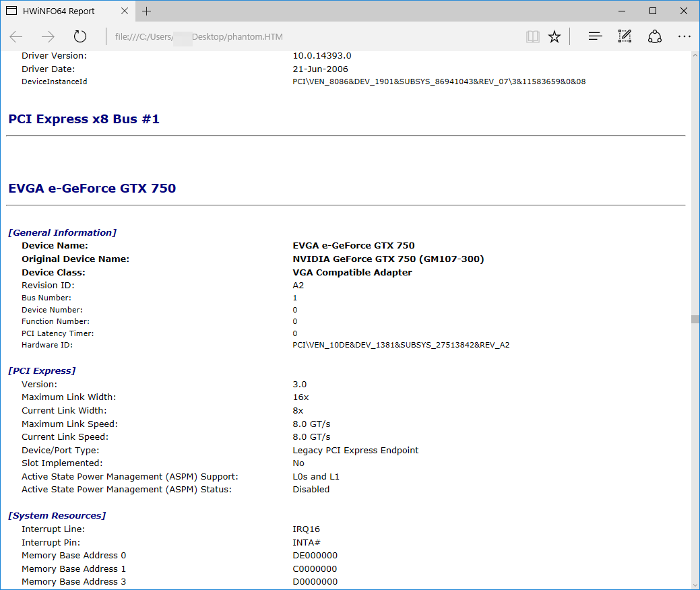Screen dimensions: 700x590
Task: Click the scrollbar down arrow
Action: (x=695, y=585)
